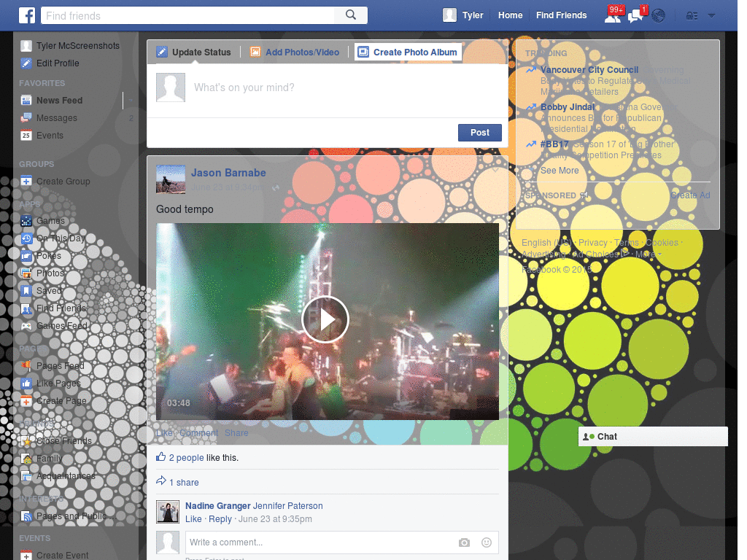
Task: Click Like on Nadine Granger's comment
Action: tap(193, 519)
